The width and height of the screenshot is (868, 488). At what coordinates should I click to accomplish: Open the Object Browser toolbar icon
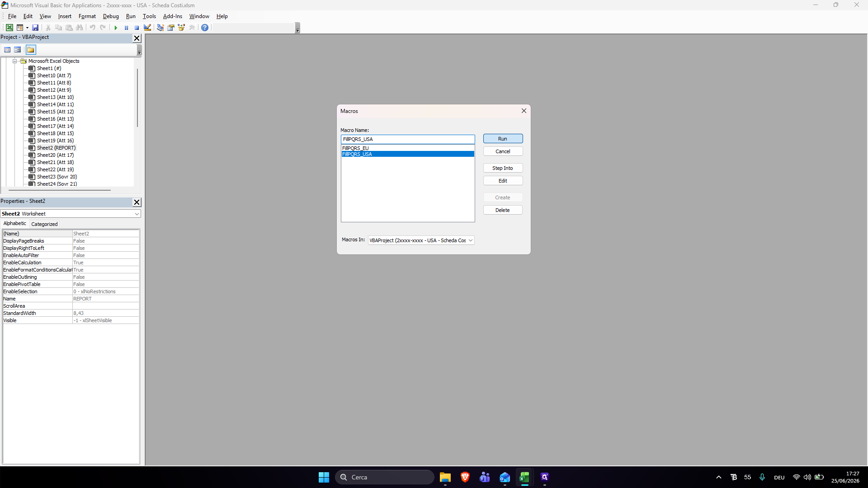[181, 28]
